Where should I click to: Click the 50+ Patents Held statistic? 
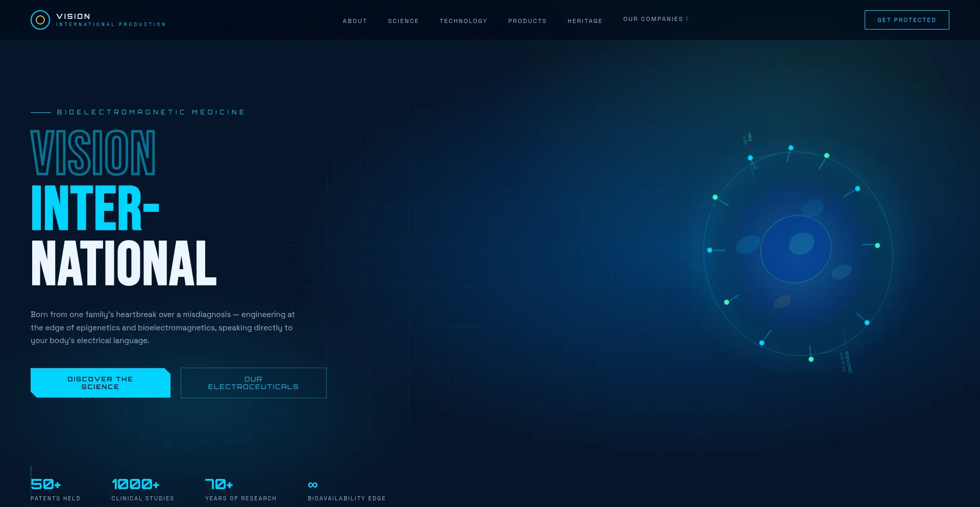(55, 489)
